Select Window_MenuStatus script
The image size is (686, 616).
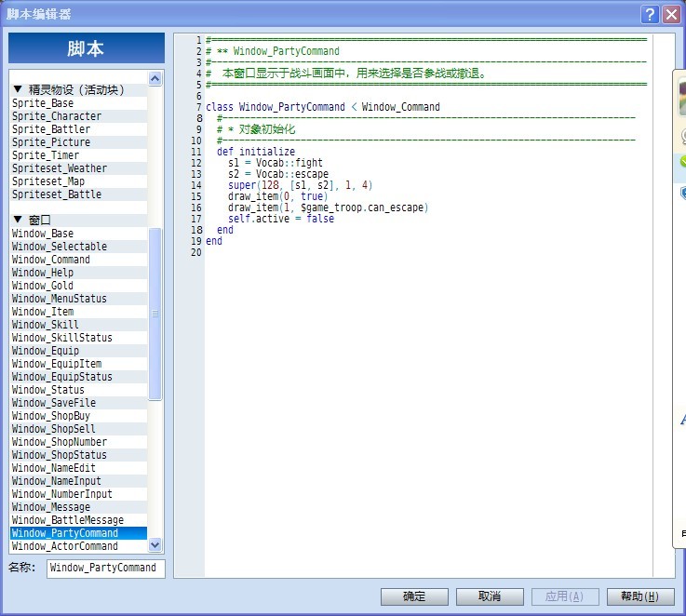(79, 299)
